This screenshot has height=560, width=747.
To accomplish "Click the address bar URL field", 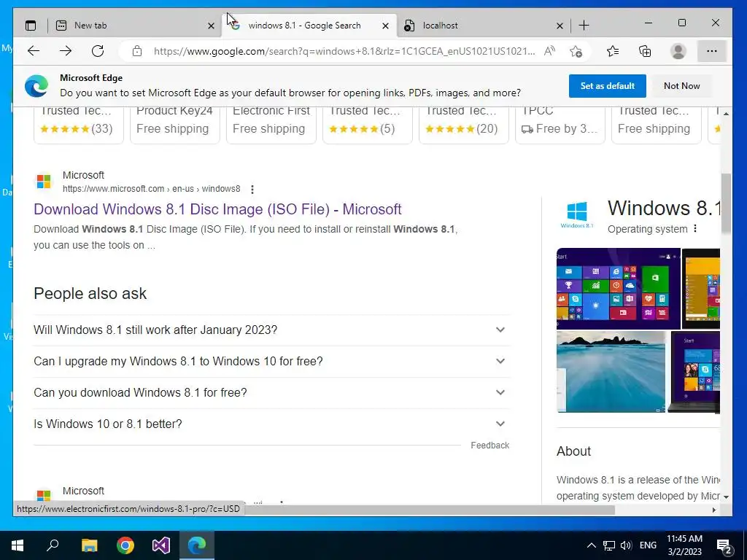I will (344, 51).
